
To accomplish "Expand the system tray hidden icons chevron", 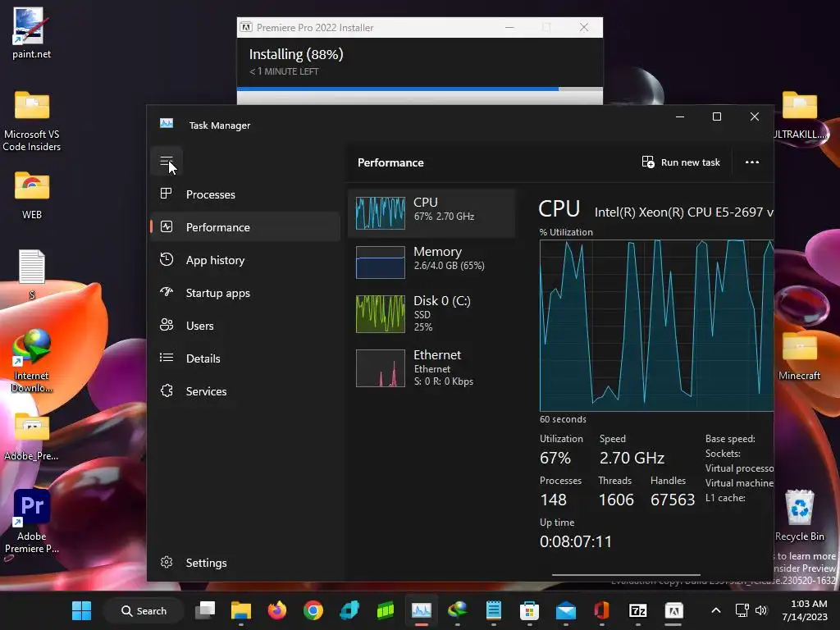I will [715, 610].
